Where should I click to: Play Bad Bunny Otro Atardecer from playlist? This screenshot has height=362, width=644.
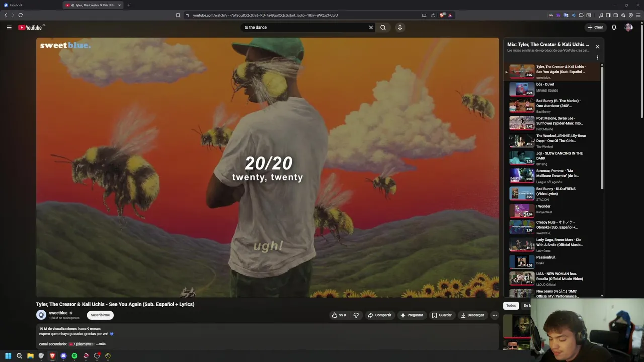[553, 106]
